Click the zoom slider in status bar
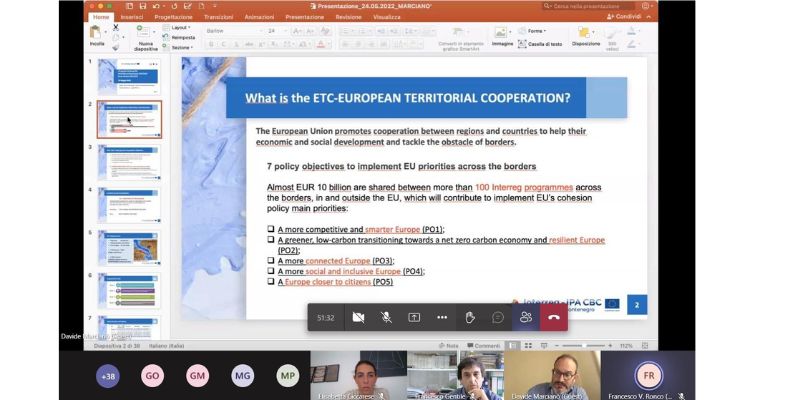Image resolution: width=800 pixels, height=400 pixels. point(585,345)
